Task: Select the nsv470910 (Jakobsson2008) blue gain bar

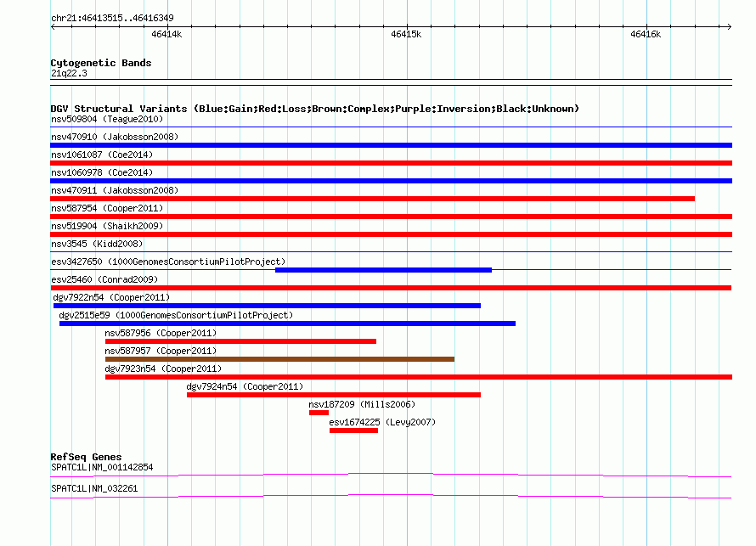Action: [x=391, y=145]
